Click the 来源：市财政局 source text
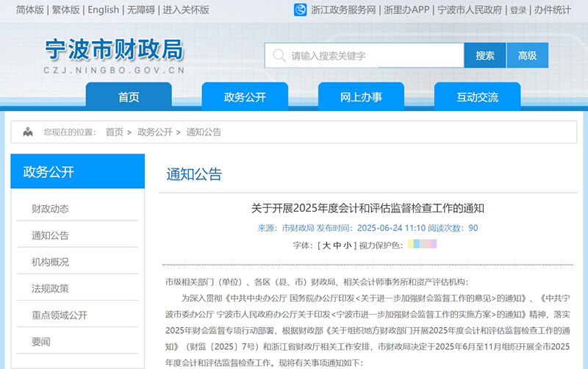Viewport: 588px width, 369px height. 286,228
